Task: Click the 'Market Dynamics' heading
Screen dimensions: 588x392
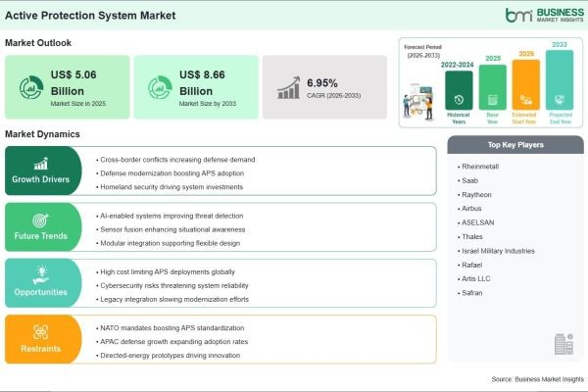Action: [x=42, y=134]
